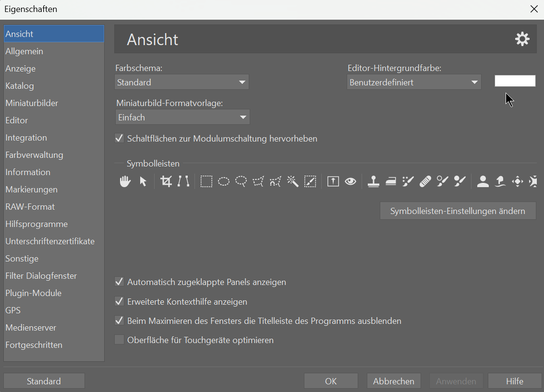
Task: Pick the elliptical selection tool icon
Action: 223,181
